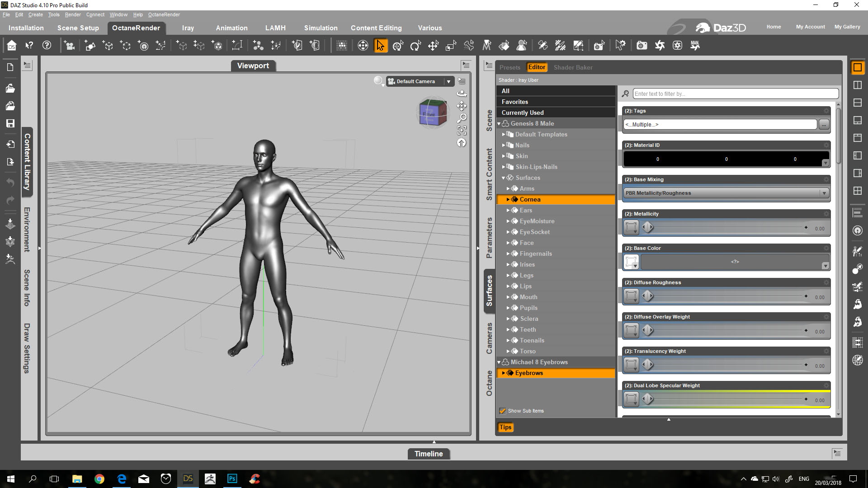The height and width of the screenshot is (488, 868).
Task: Click the surface filter text field
Action: pos(735,94)
